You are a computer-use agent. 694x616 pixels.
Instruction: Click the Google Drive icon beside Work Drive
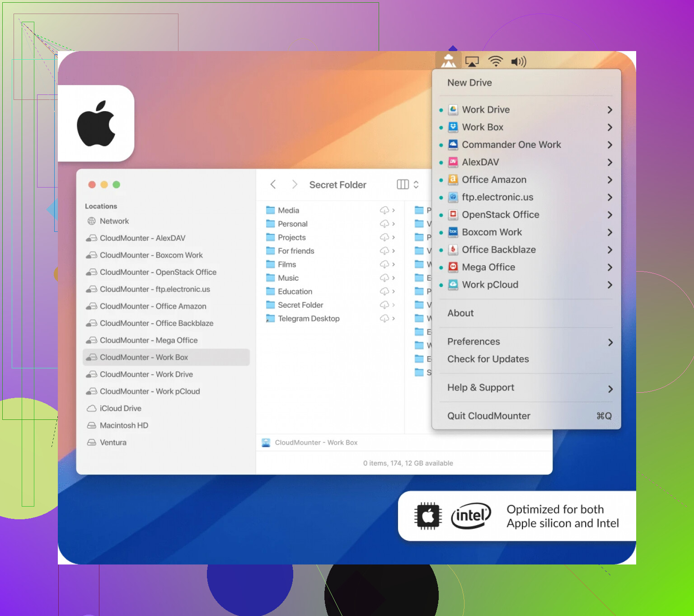(453, 109)
